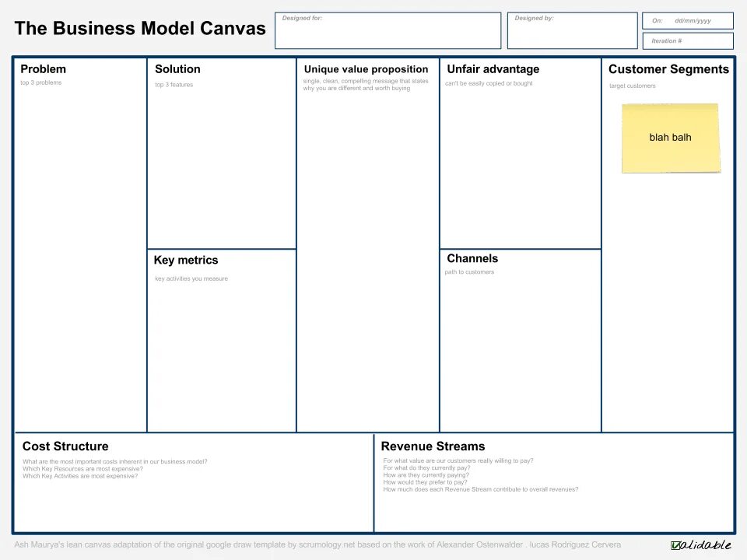The image size is (747, 560).
Task: Click the Customer Segments heading
Action: [669, 69]
